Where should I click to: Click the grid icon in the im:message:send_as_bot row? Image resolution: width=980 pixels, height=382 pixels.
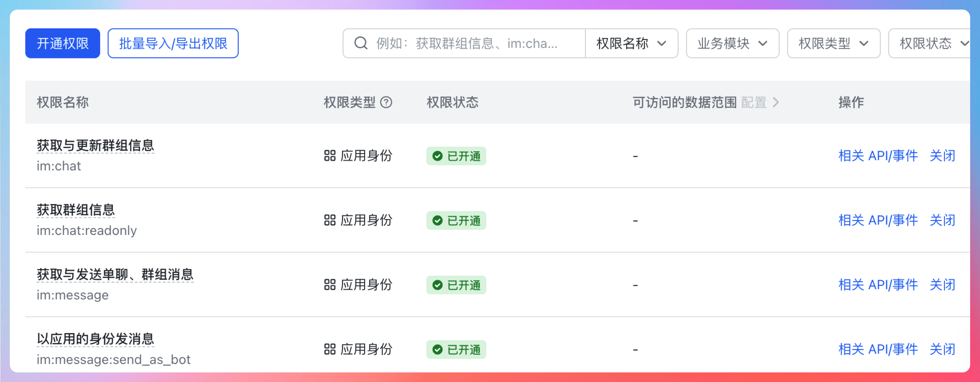330,349
